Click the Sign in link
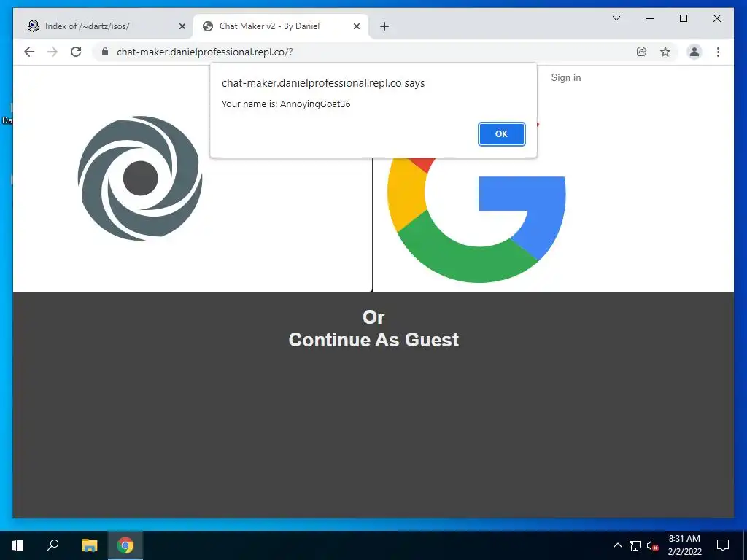The width and height of the screenshot is (747, 560). (x=566, y=77)
